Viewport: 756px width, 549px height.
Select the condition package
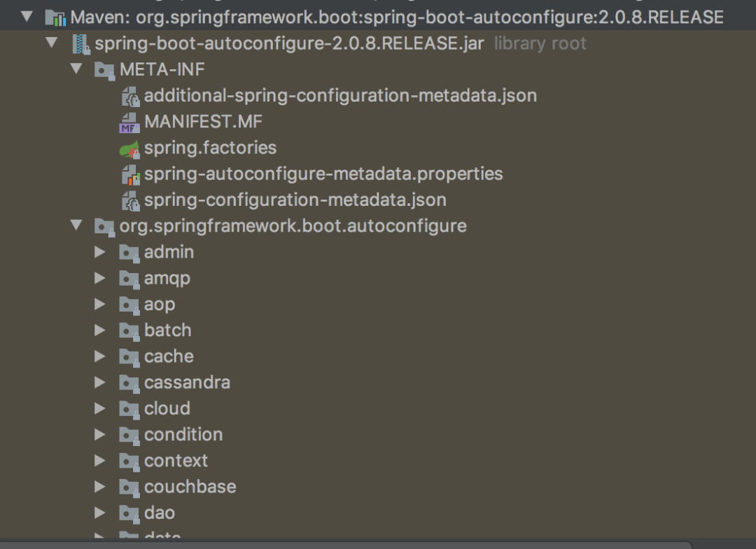(x=183, y=434)
